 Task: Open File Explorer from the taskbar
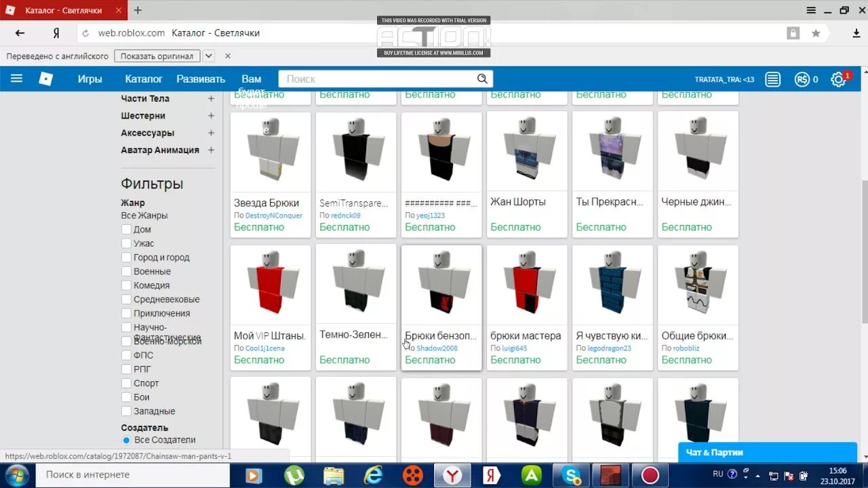click(x=334, y=475)
